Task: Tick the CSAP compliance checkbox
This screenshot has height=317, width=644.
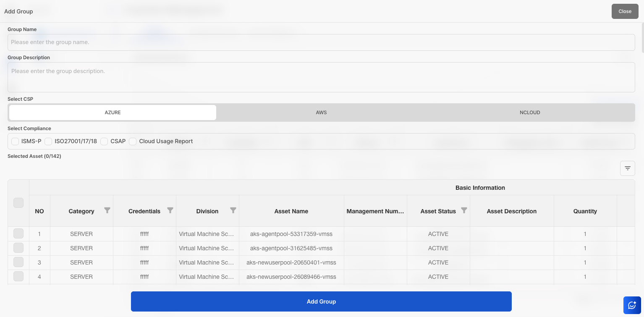Action: (104, 141)
